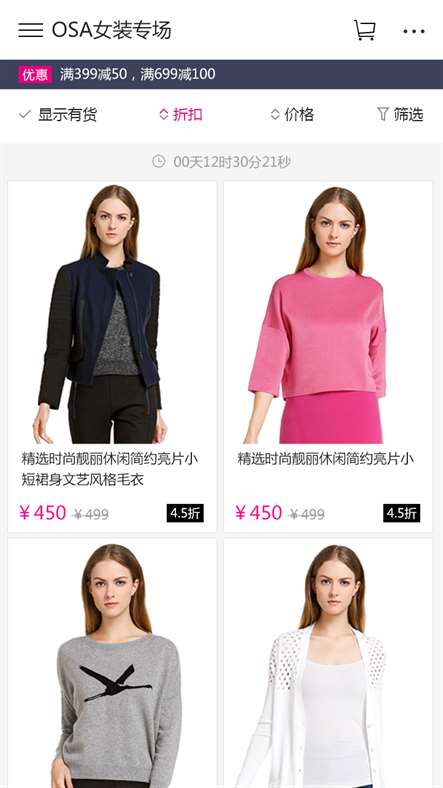Toggle the 显示有货 in-stock checkmark
Viewport: 443px width, 788px height.
tap(25, 114)
